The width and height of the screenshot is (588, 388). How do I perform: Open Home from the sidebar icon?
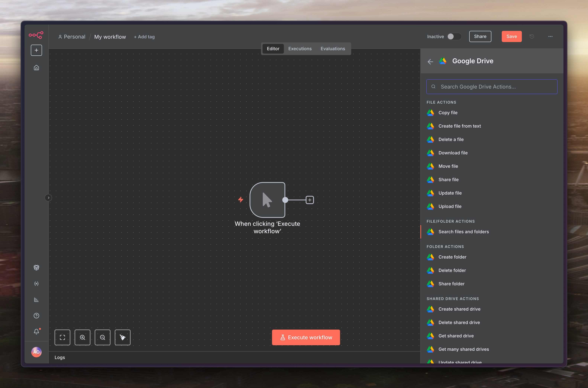click(36, 68)
